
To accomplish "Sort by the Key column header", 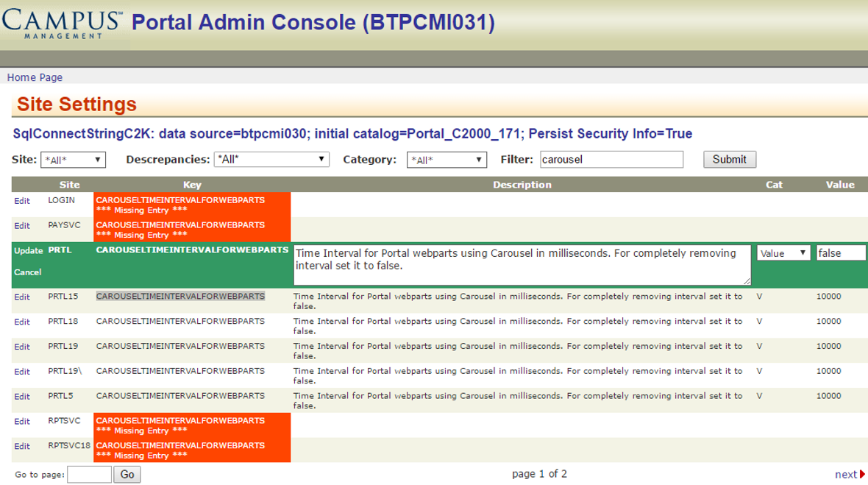I will 192,185.
